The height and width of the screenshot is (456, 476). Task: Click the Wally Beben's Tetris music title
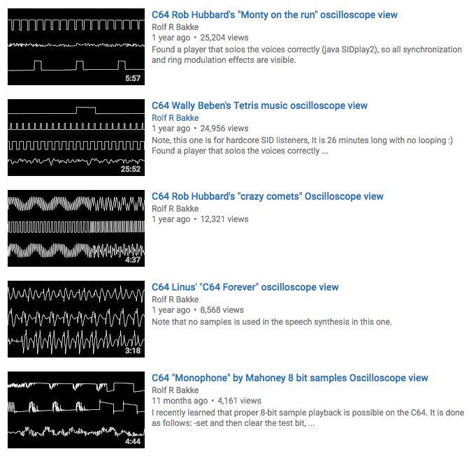pyautogui.click(x=259, y=105)
